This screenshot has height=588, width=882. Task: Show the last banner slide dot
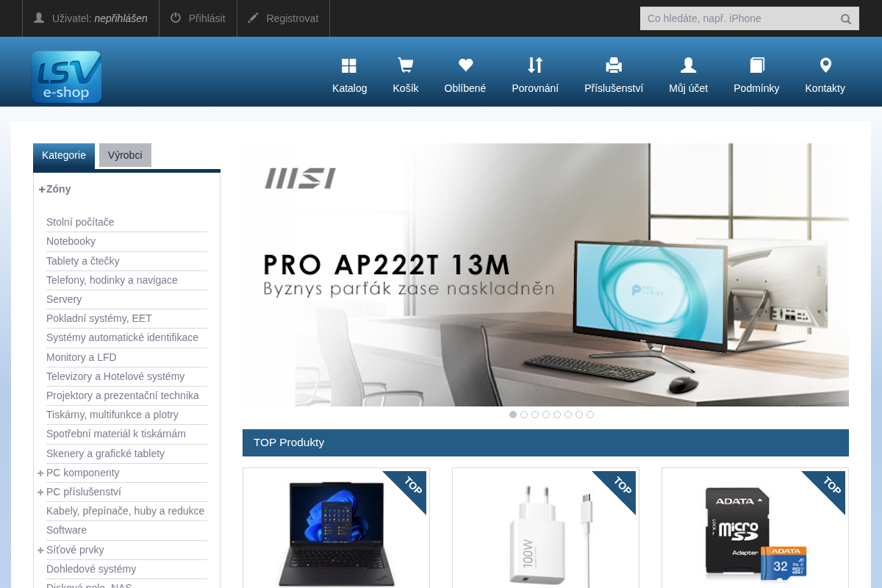[590, 415]
